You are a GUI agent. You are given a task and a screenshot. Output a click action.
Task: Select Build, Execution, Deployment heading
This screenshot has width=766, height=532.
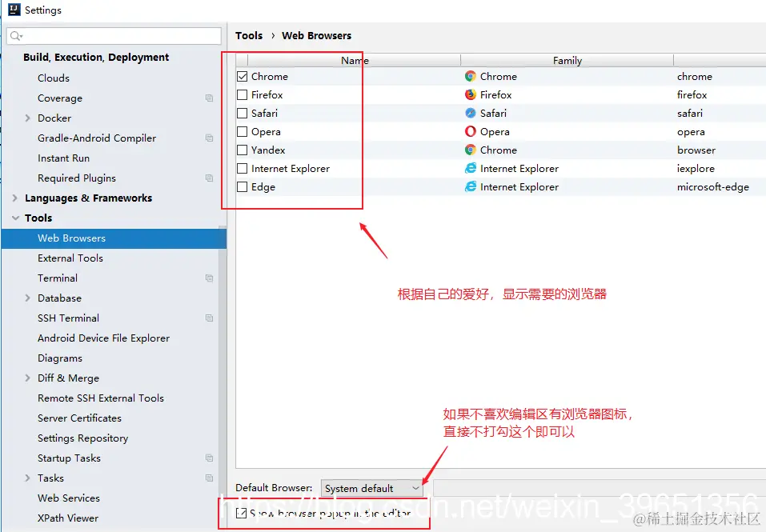tap(96, 57)
